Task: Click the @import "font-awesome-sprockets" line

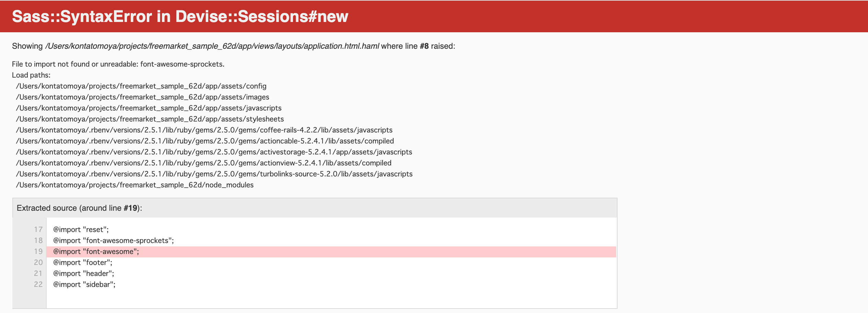Action: [x=114, y=241]
